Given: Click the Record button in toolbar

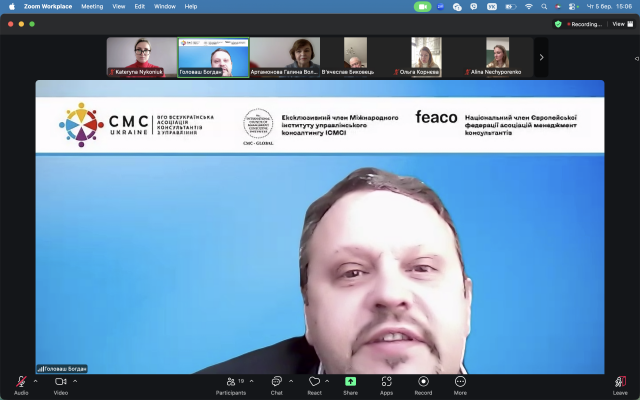Looking at the screenshot, I should point(423,383).
